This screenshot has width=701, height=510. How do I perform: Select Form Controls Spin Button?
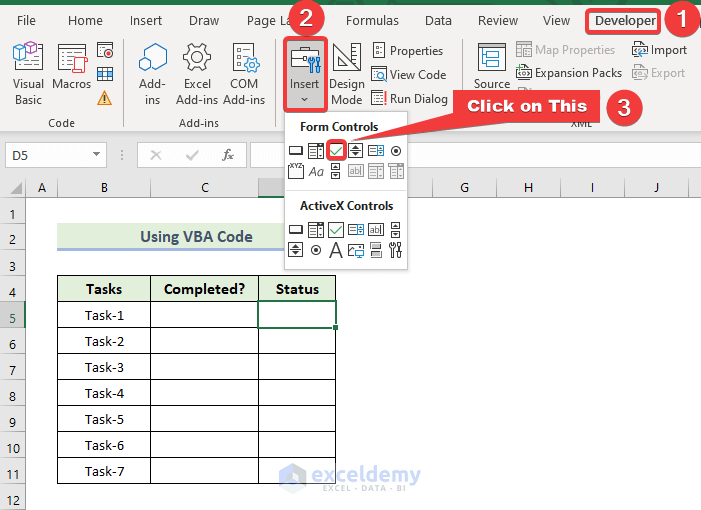click(355, 151)
